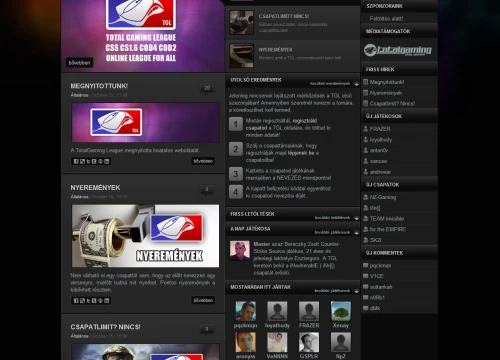Screen dimensions: 500x360
Task: Select Csapatlimit? Nincs! slider item at top
Action: [292, 23]
